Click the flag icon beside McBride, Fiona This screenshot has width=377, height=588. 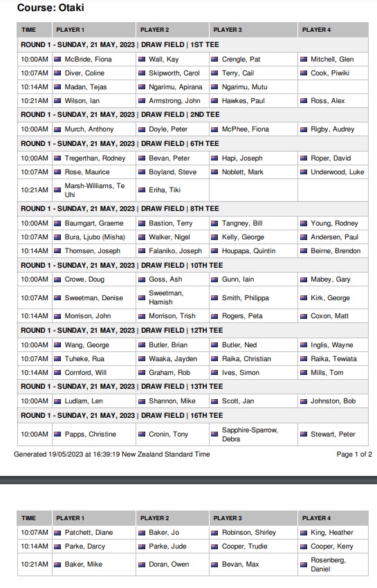57,59
